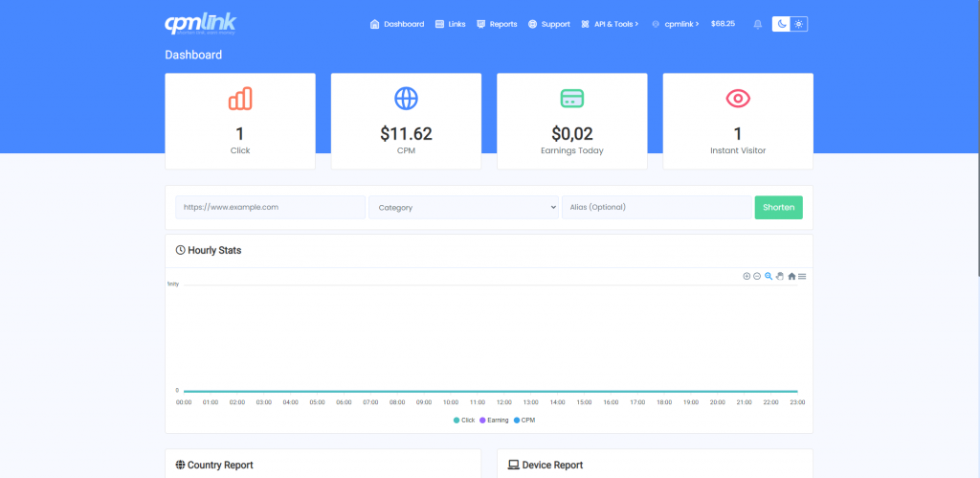Open the chart hamburger export menu
The width and height of the screenshot is (980, 478).
click(x=802, y=276)
